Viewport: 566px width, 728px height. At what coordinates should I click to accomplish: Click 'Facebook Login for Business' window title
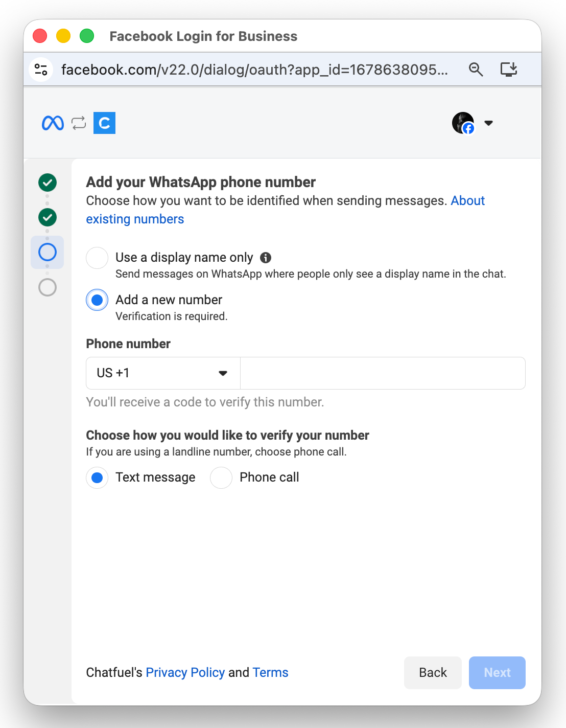[203, 36]
